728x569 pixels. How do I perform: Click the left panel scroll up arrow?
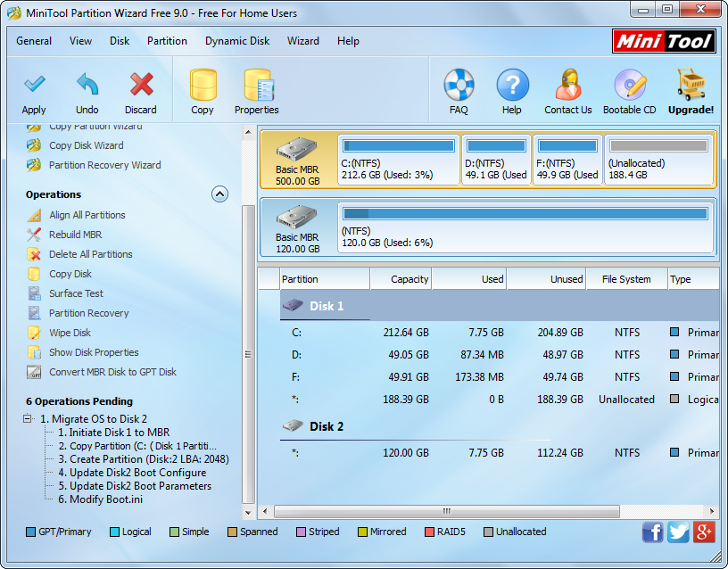click(248, 132)
